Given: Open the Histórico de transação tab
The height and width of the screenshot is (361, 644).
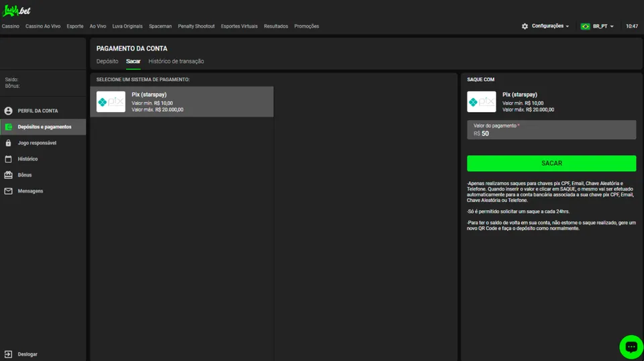Looking at the screenshot, I should pos(176,61).
